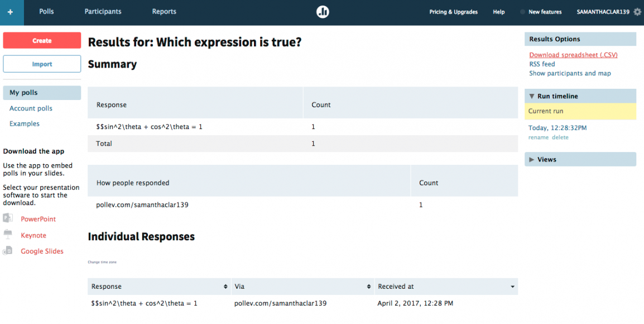Open Show participants and map

tap(570, 73)
